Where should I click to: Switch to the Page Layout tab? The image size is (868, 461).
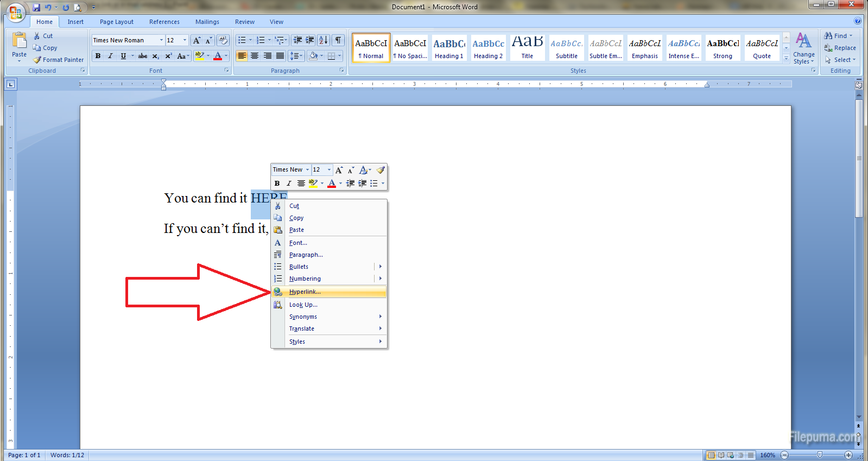tap(117, 22)
